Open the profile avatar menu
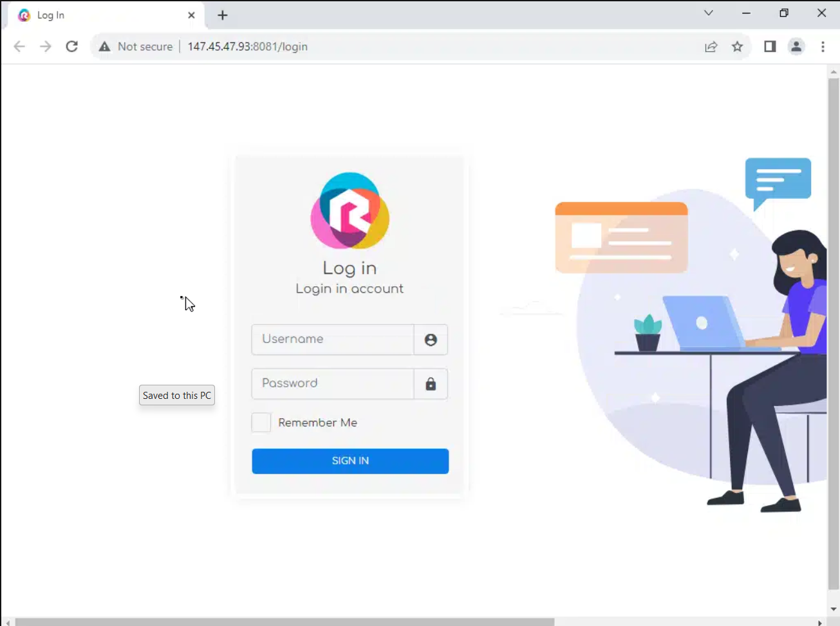Viewport: 840px width, 626px height. pyautogui.click(x=796, y=46)
